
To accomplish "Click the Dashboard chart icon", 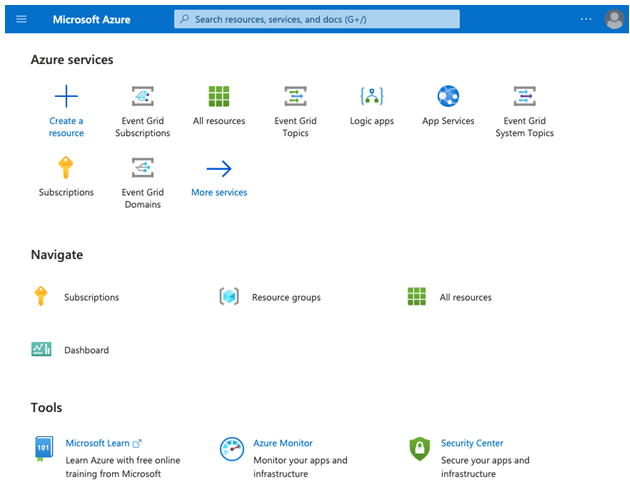I will click(x=41, y=349).
